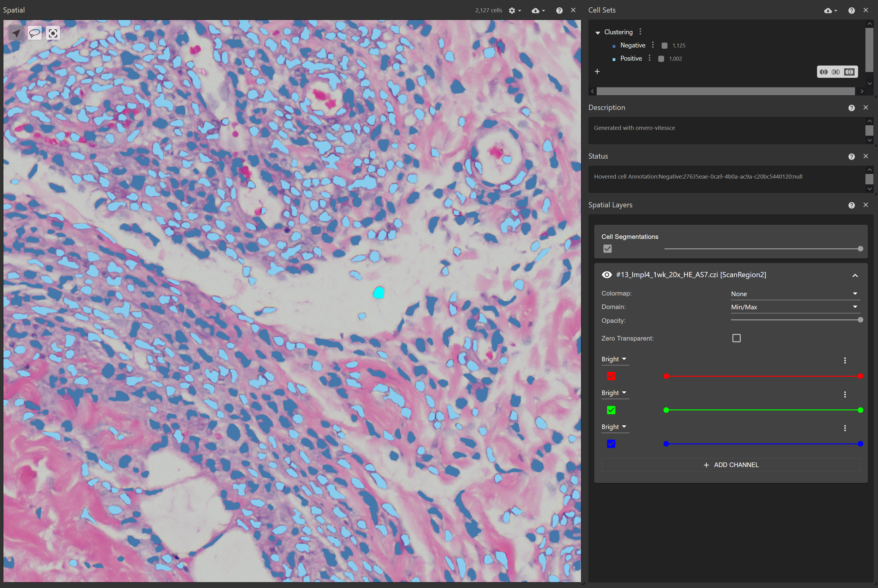Toggle Cell Segmentations layer checkbox
The image size is (878, 588).
coord(607,249)
